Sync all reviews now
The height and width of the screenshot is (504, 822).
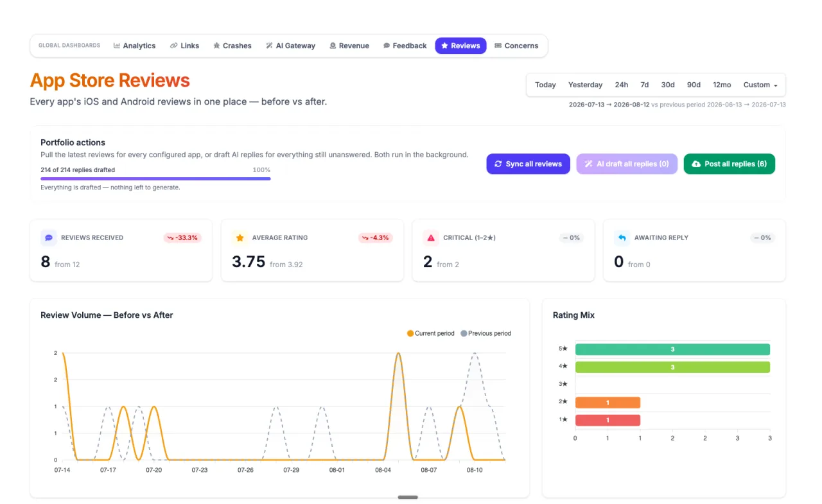coord(529,164)
